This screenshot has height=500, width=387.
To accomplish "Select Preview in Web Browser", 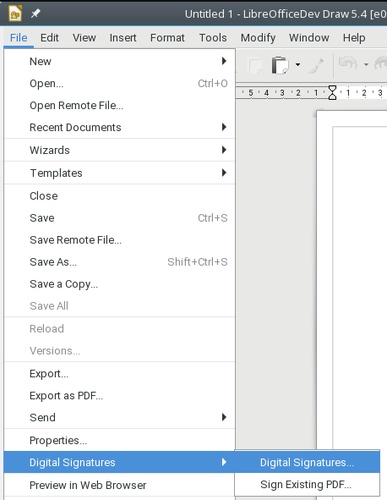I will [x=120, y=485].
